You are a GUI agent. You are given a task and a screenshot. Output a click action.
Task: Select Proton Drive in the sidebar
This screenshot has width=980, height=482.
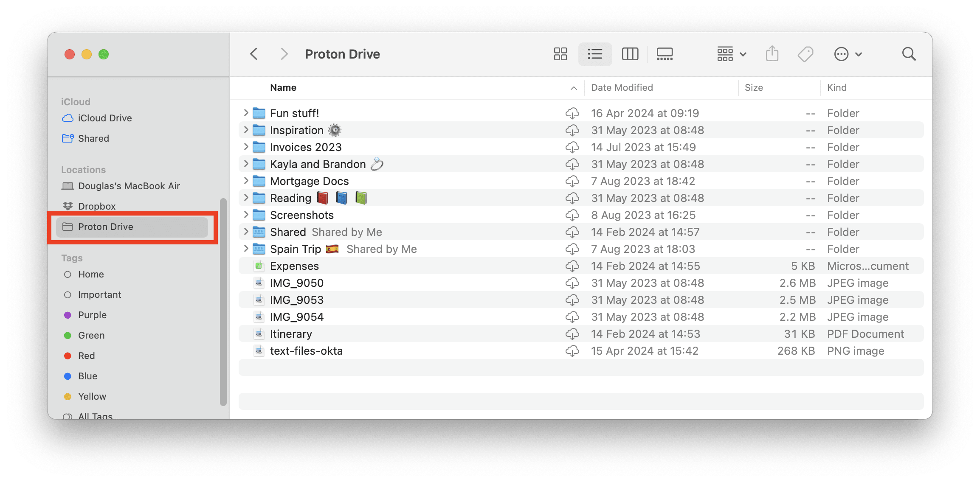[x=132, y=227]
